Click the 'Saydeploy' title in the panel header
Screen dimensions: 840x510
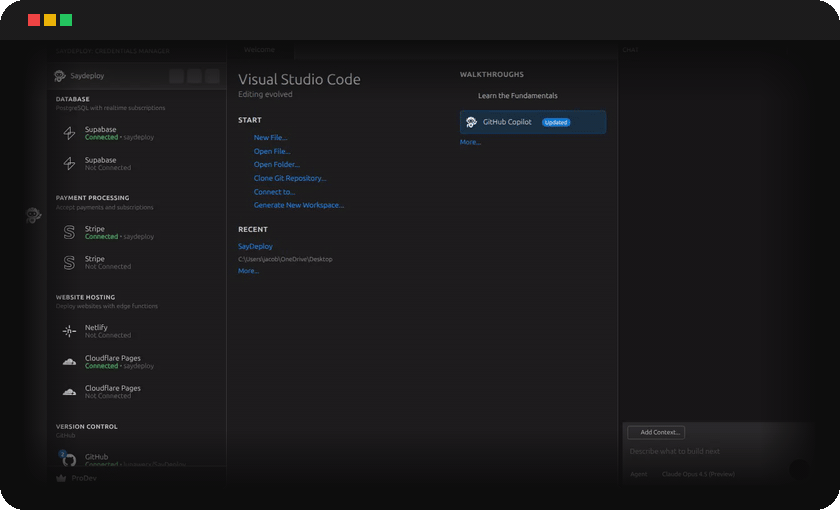[x=87, y=76]
